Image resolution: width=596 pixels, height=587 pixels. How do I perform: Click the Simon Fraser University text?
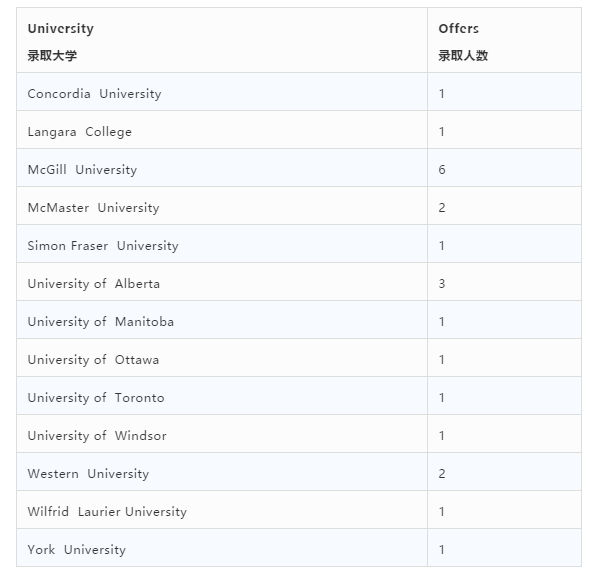tap(103, 246)
